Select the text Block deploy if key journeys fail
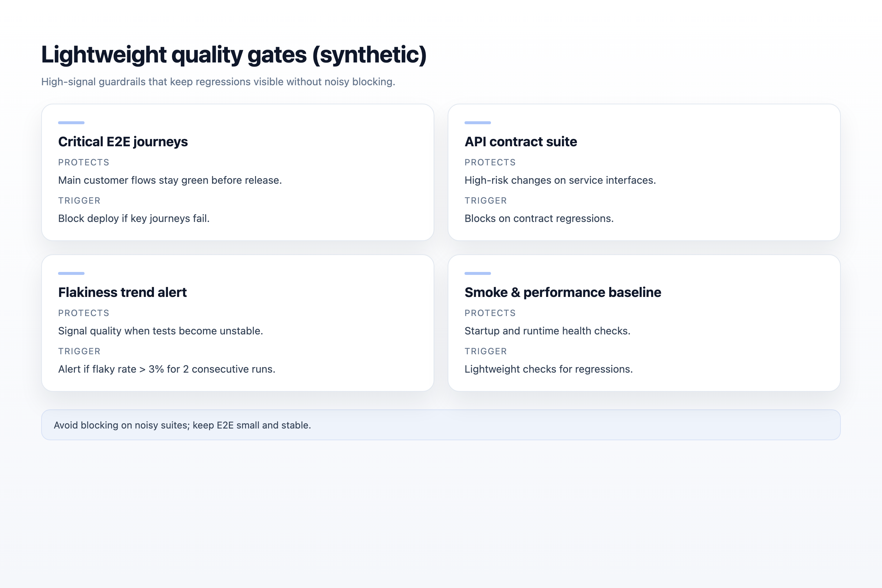 click(x=134, y=218)
